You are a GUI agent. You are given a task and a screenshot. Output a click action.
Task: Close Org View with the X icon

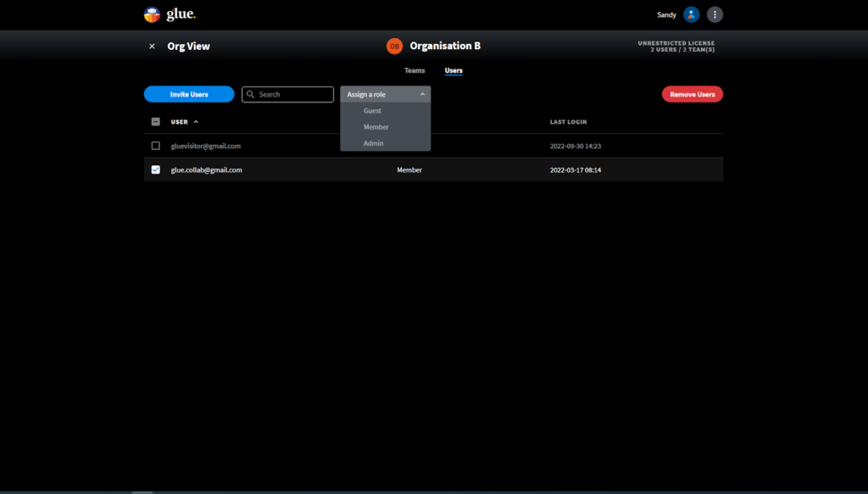click(153, 47)
